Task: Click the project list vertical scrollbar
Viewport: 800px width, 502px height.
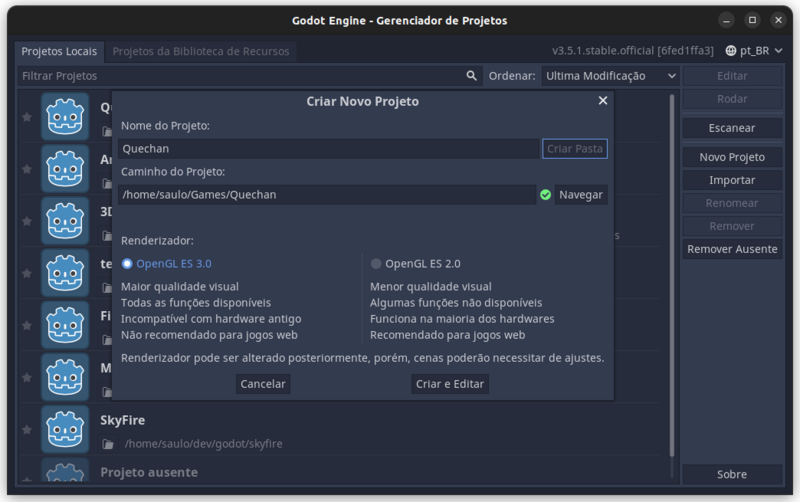Action: click(672, 275)
